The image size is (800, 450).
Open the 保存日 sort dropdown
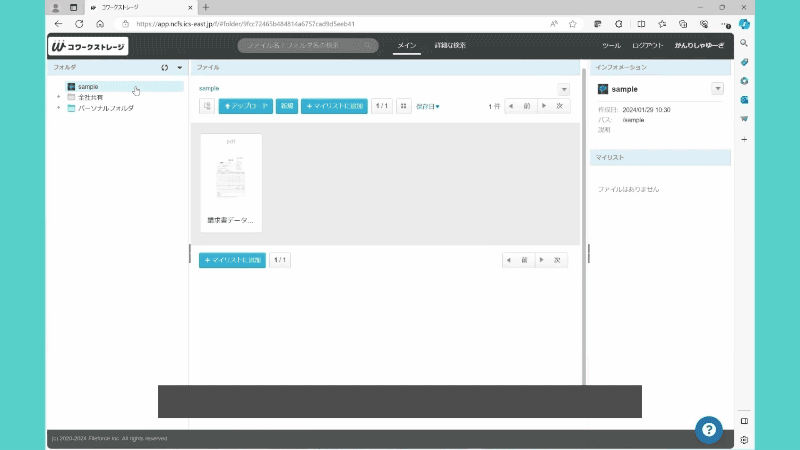(427, 106)
